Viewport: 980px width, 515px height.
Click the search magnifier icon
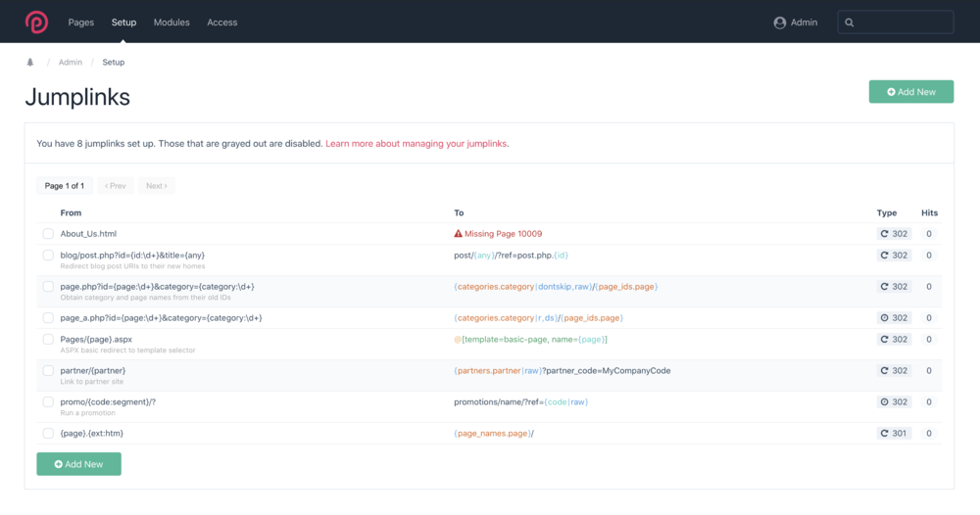850,23
